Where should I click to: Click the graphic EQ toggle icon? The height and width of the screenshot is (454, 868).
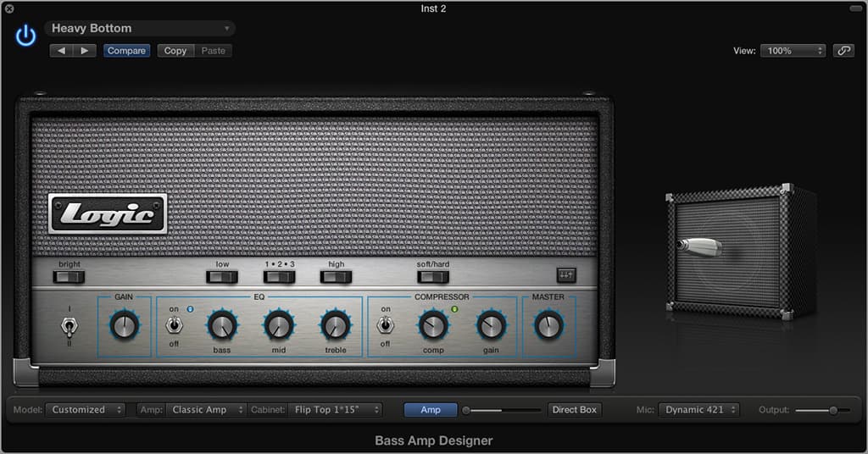pos(565,274)
